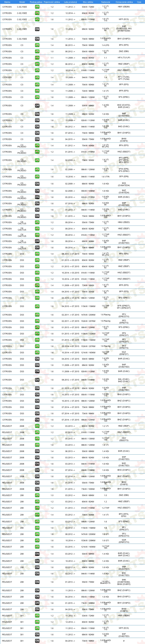Click the Lata produkcji column header
This screenshot has height=644, width=145.
[x=70, y=2]
